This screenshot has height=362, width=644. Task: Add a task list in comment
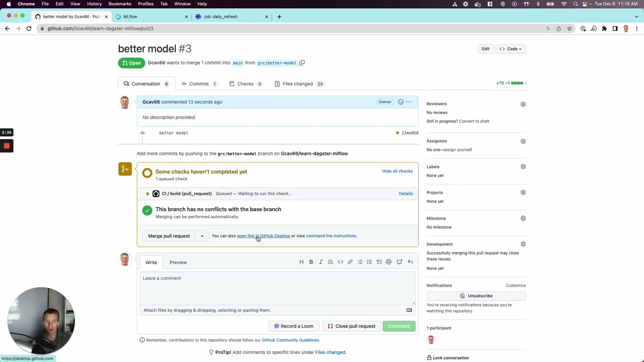[379, 262]
